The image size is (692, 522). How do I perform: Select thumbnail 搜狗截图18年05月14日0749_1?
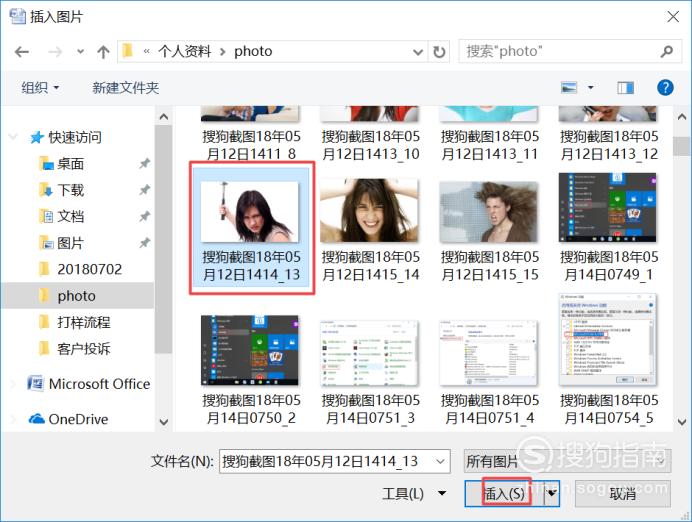click(607, 207)
